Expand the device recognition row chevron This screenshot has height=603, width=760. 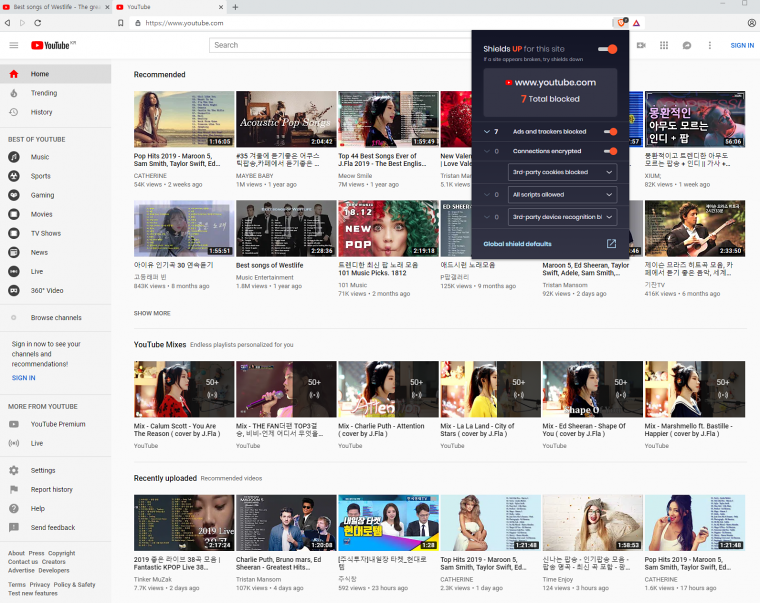pos(487,217)
